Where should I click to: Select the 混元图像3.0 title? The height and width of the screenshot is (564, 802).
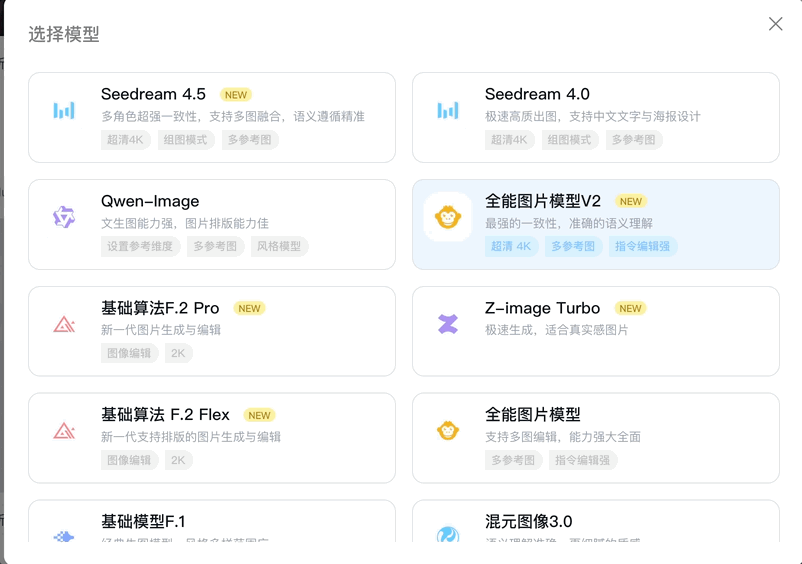coord(528,521)
